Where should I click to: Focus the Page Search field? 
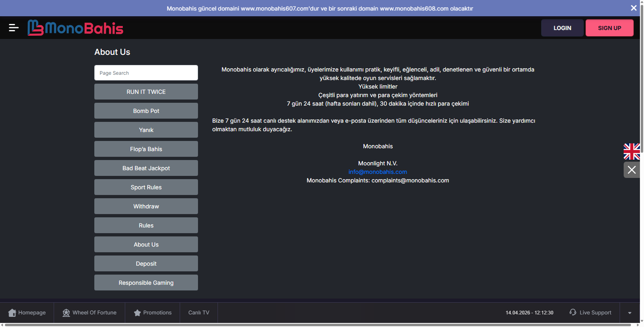pyautogui.click(x=146, y=73)
